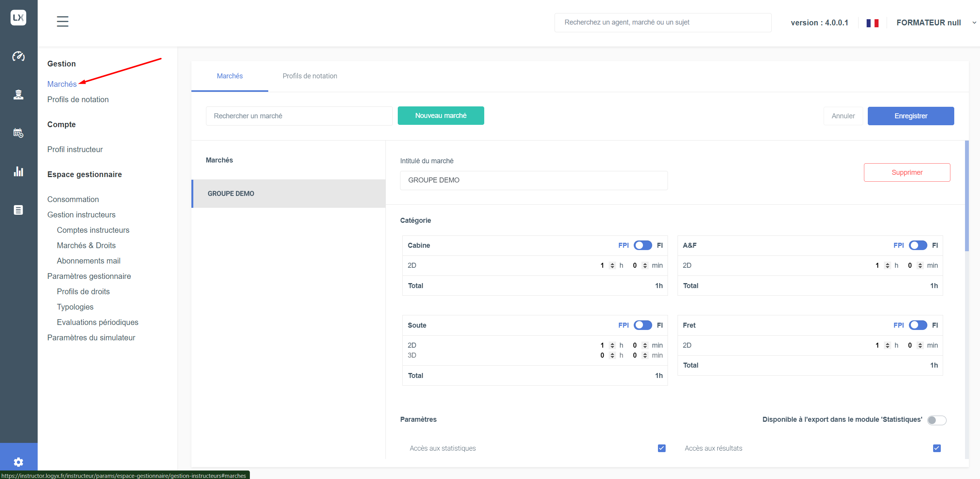Image resolution: width=980 pixels, height=479 pixels.
Task: Click Rechercher un marché search field
Action: 299,116
